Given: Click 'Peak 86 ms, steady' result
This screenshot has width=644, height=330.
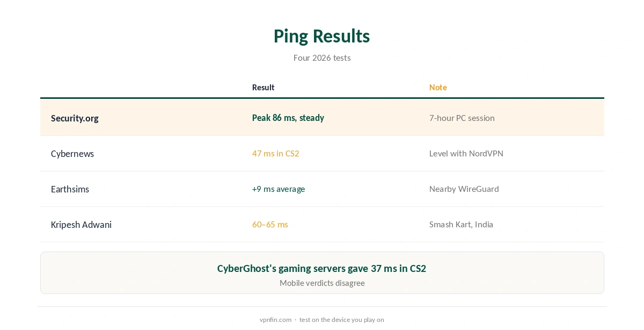Looking at the screenshot, I should pyautogui.click(x=288, y=118).
